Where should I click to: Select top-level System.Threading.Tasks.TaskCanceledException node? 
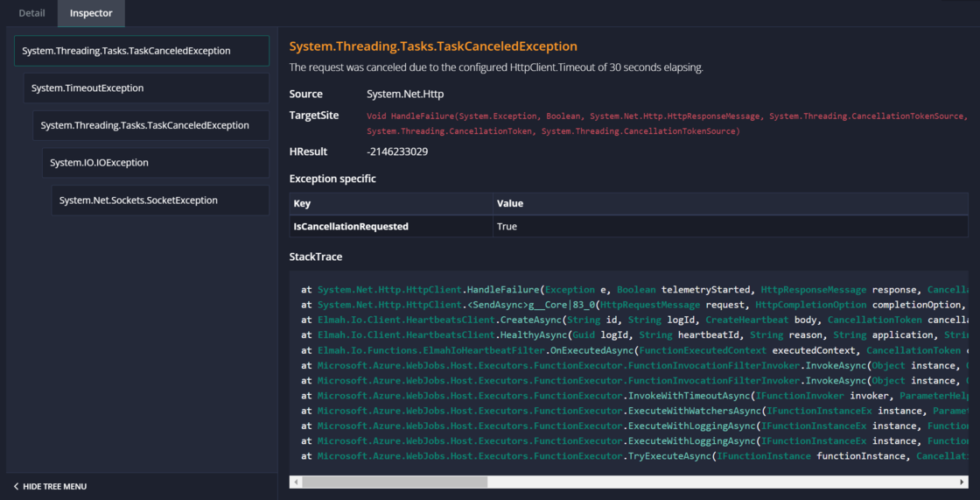(x=142, y=51)
